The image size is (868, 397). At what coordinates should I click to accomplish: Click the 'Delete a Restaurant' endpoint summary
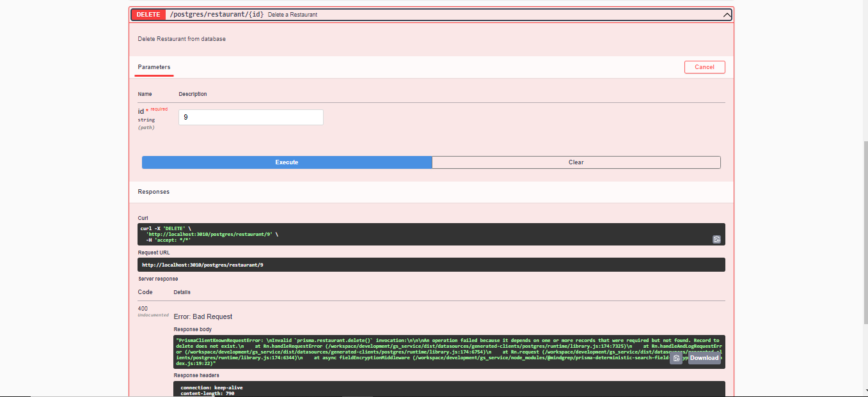[x=293, y=15]
